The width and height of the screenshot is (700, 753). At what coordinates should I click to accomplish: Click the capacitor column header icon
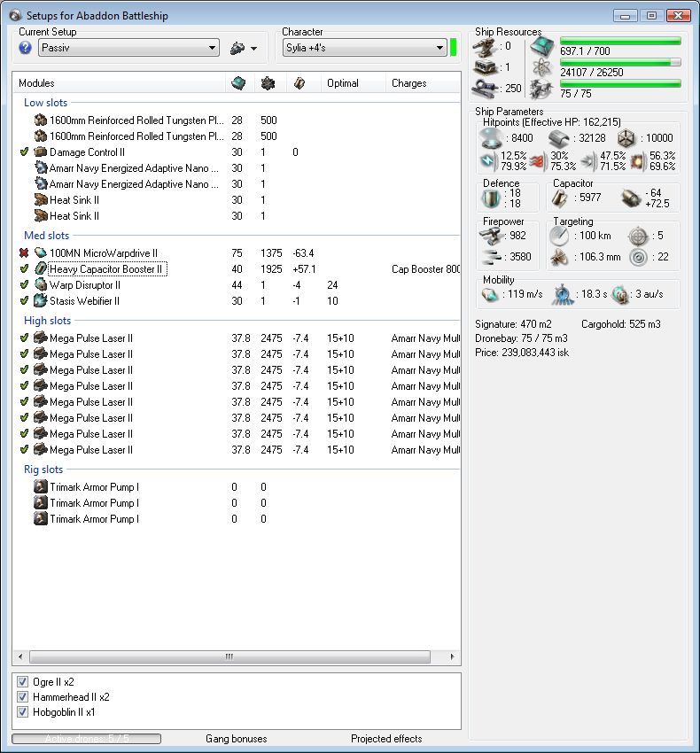pyautogui.click(x=299, y=83)
